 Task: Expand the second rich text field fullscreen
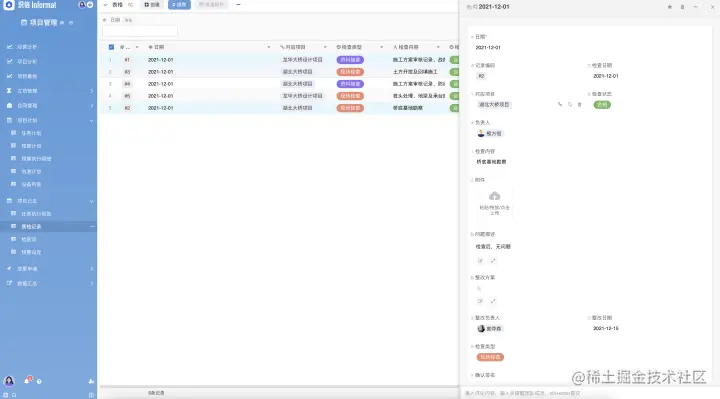click(x=493, y=301)
